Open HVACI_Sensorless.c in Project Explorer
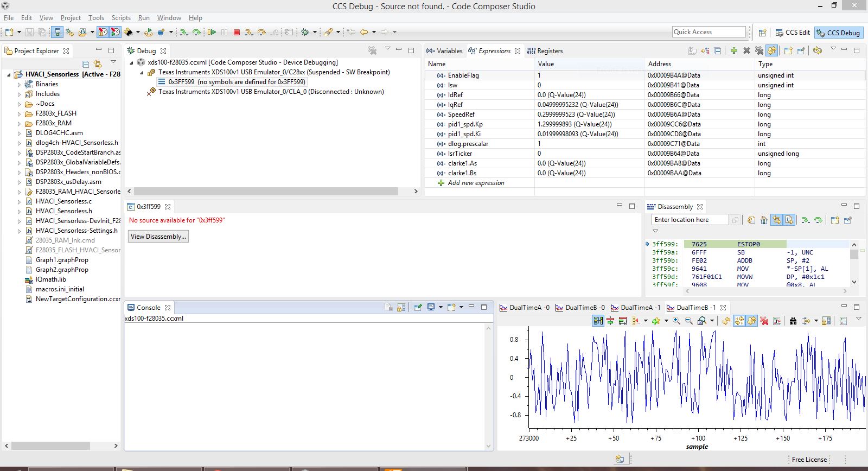 point(63,201)
